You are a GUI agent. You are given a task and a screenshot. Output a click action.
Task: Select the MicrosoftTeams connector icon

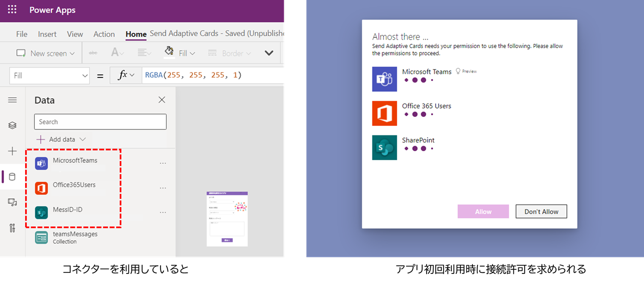coord(41,163)
